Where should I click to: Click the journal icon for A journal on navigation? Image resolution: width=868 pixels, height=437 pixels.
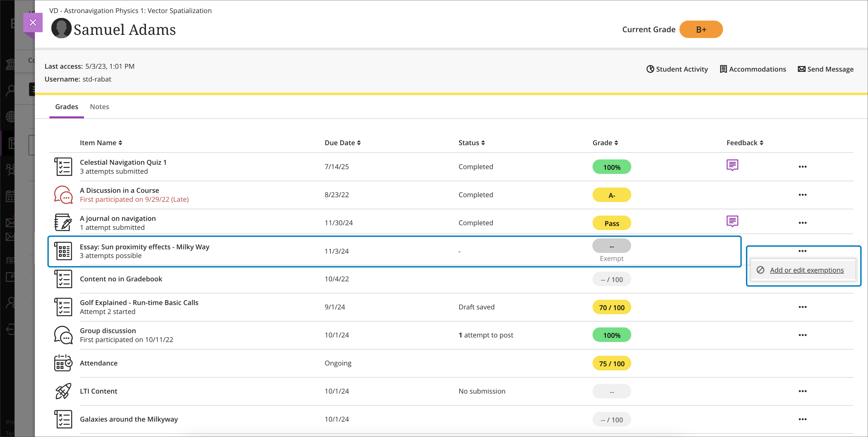(x=63, y=222)
